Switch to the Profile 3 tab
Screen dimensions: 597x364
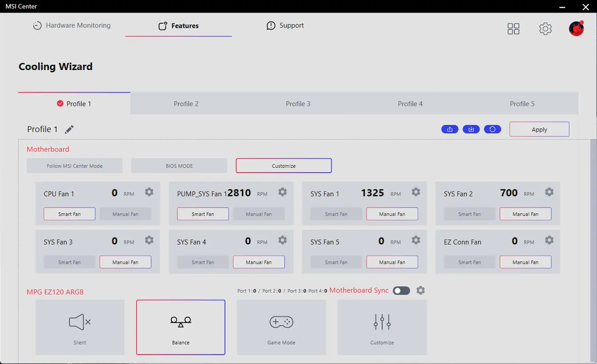pyautogui.click(x=298, y=104)
